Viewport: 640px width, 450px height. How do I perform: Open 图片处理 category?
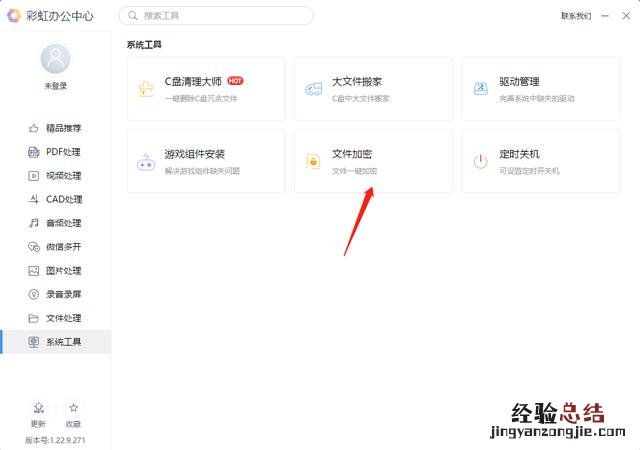click(x=56, y=270)
